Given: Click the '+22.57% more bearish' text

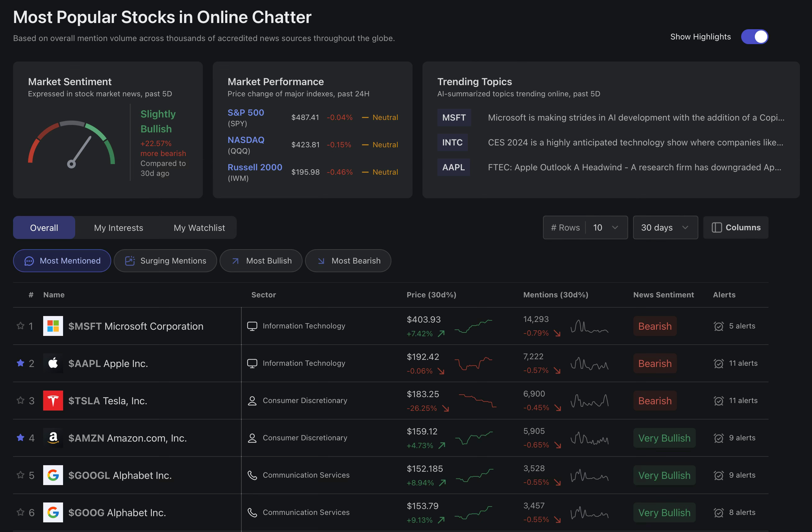Looking at the screenshot, I should tap(163, 149).
